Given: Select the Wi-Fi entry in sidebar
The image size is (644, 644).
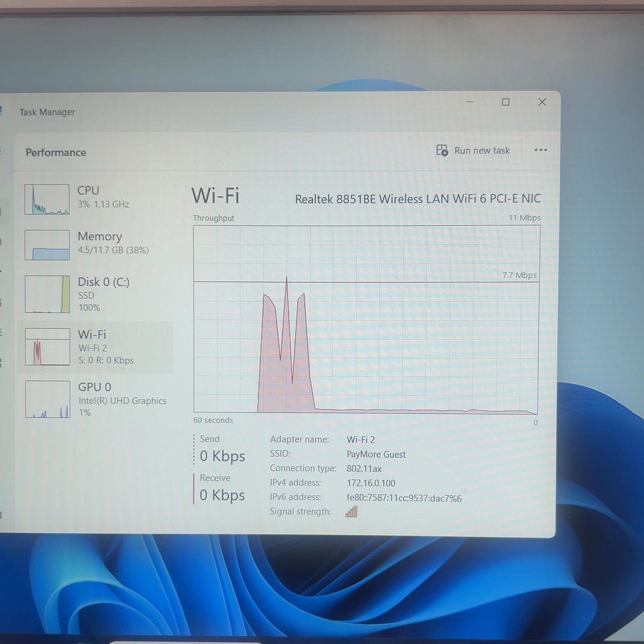Looking at the screenshot, I should point(96,347).
